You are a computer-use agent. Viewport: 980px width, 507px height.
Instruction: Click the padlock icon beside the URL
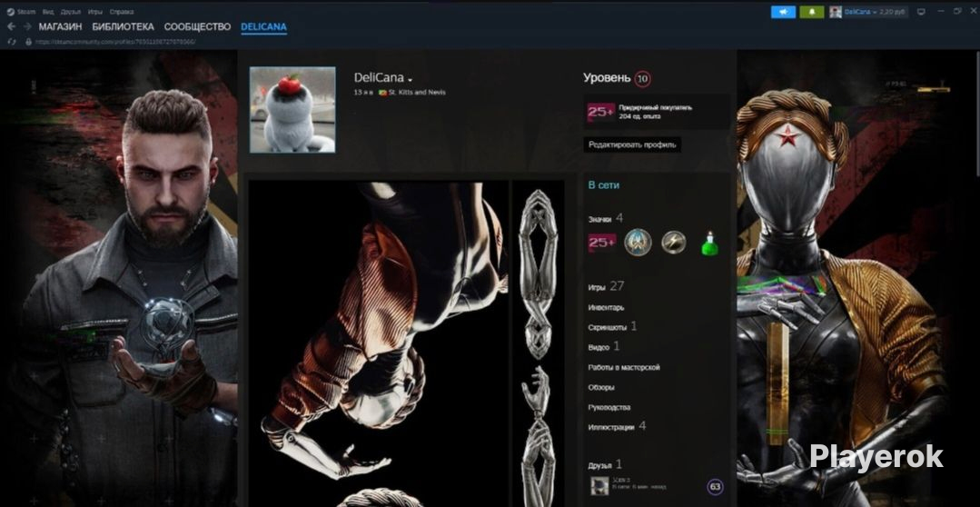pos(28,42)
